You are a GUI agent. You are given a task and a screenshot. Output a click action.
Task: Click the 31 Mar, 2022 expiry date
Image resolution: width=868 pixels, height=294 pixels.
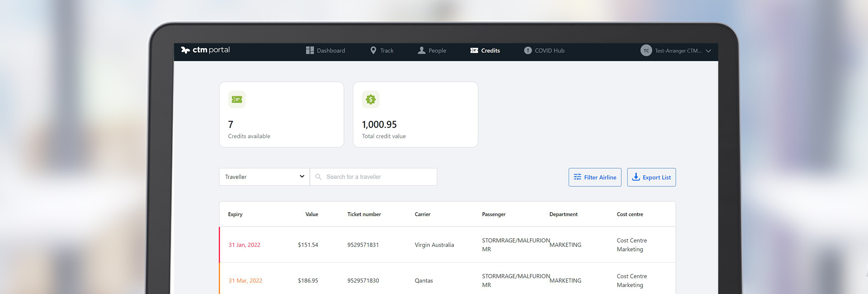click(245, 280)
